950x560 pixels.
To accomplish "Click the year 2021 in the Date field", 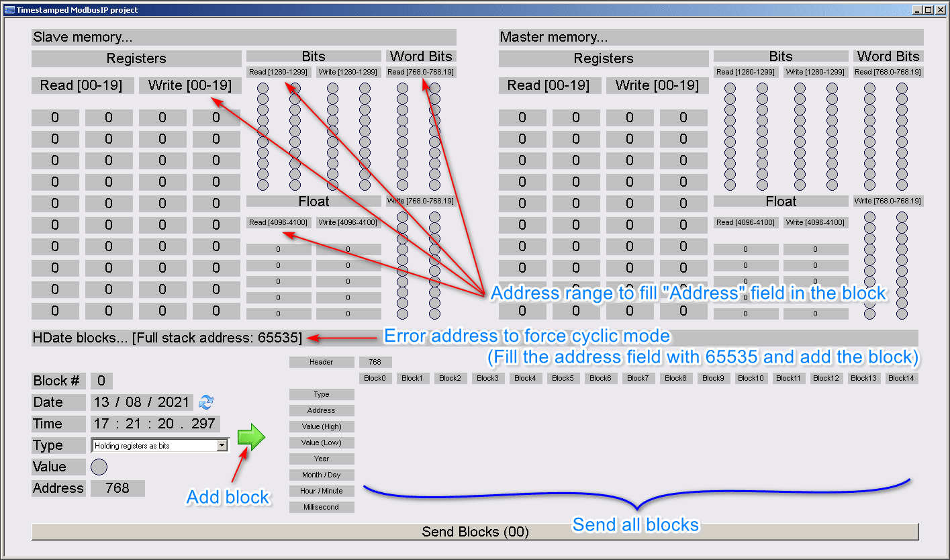I will [173, 402].
